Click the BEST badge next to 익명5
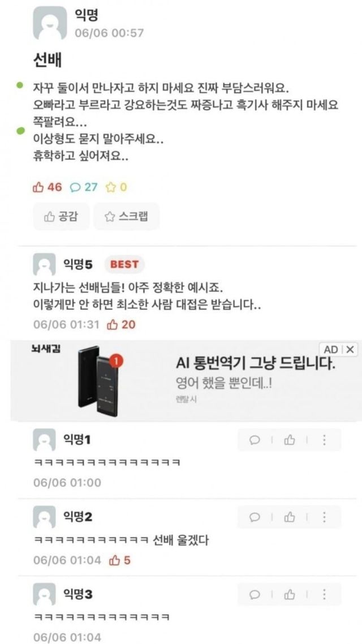 [124, 264]
